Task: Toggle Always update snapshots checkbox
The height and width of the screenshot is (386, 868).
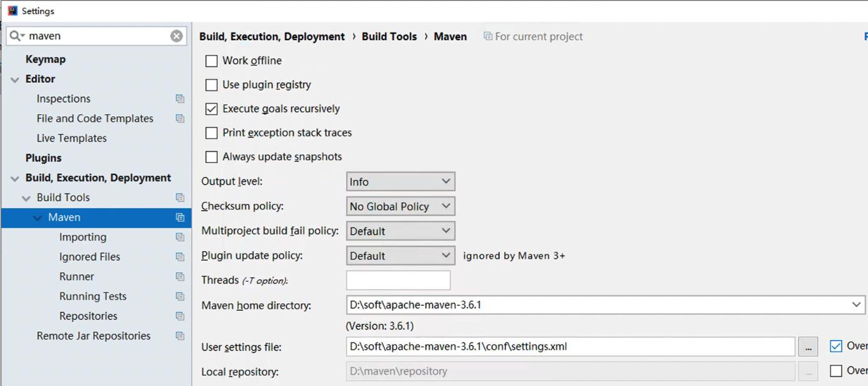Action: [x=212, y=157]
